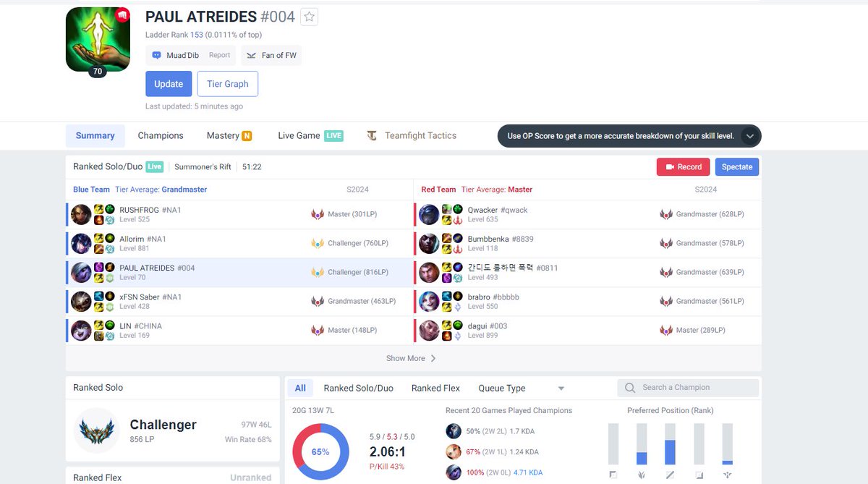Click the 65% win rate donut chart
The height and width of the screenshot is (484, 868).
tap(320, 451)
